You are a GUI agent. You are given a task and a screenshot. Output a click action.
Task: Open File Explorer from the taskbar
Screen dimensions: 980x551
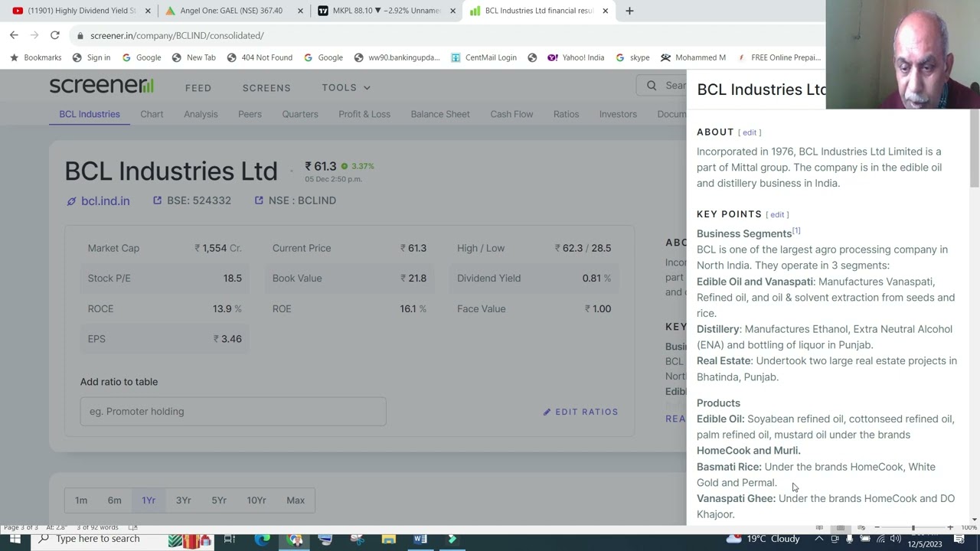pos(388,539)
